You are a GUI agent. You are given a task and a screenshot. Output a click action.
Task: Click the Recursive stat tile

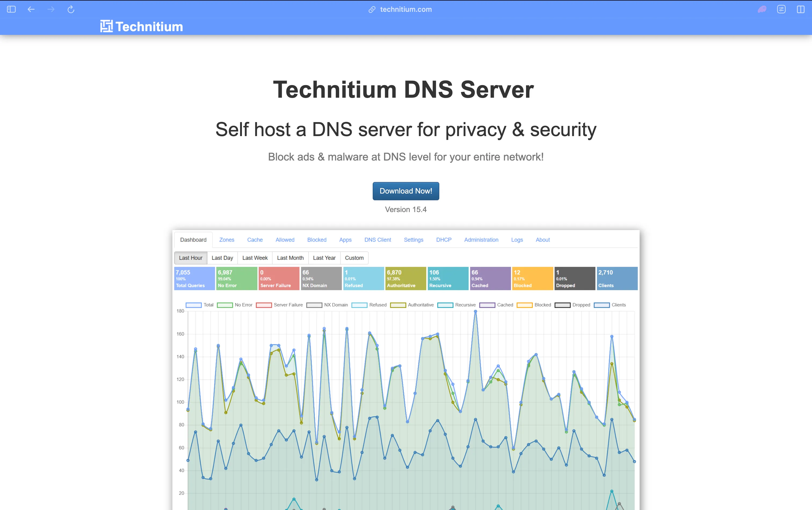point(448,278)
